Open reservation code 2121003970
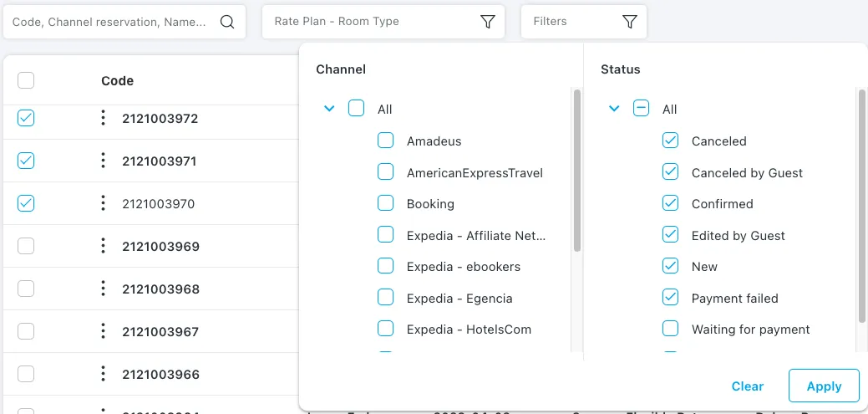868x414 pixels. [159, 204]
